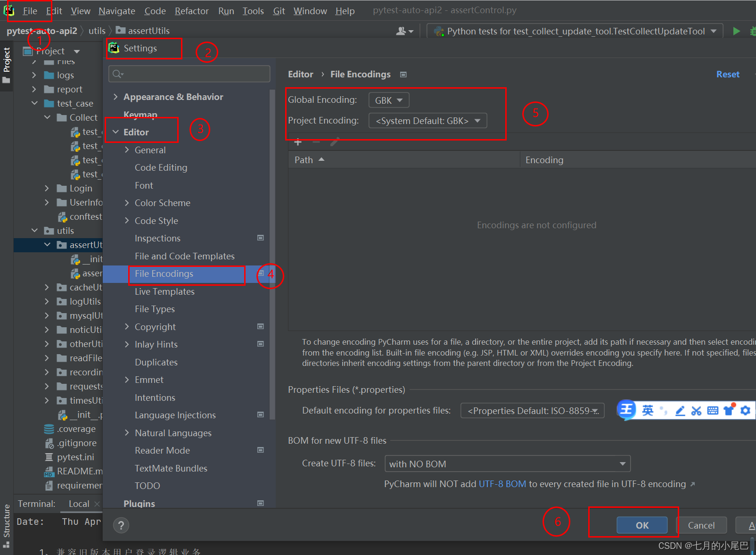Click the project-level icon beside Language Injections
The image size is (756, 555).
[260, 415]
